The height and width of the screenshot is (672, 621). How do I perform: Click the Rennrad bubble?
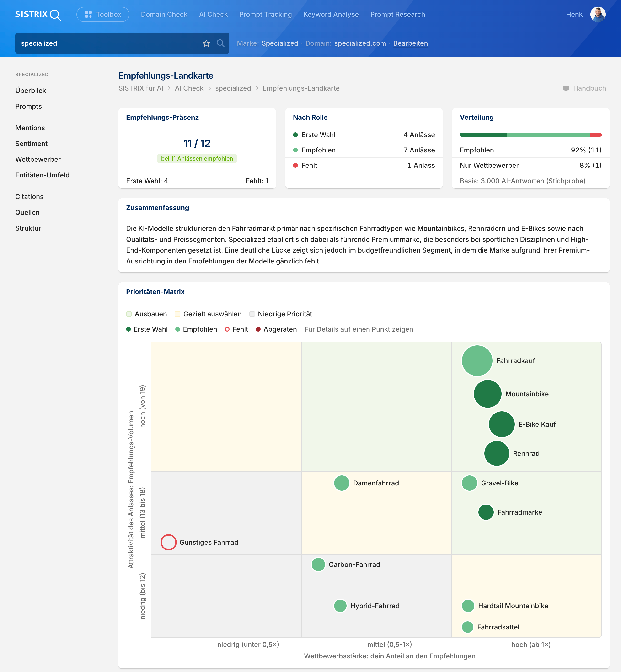496,453
